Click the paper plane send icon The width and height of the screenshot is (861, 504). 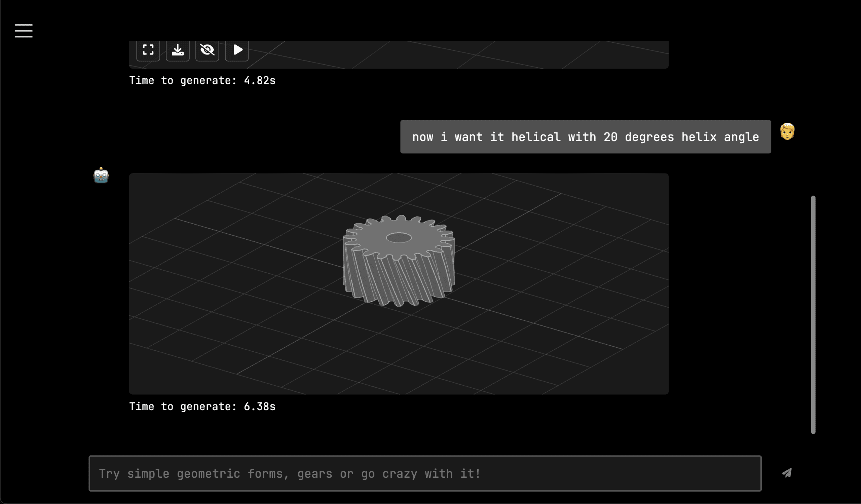click(787, 473)
